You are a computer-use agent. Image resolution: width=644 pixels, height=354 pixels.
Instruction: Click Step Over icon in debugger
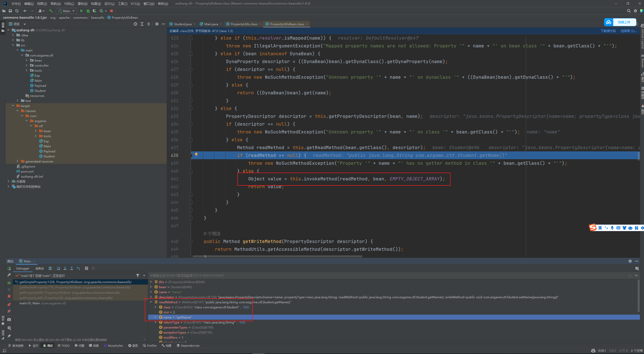click(x=59, y=268)
